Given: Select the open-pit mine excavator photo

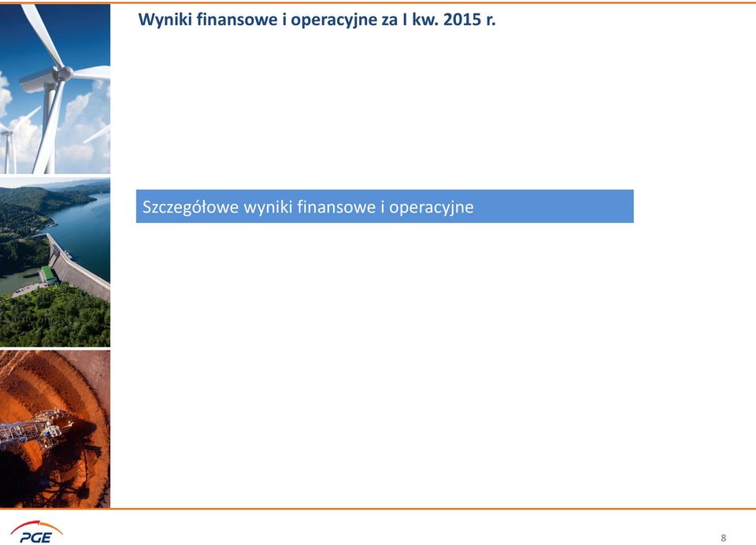Looking at the screenshot, I should pyautogui.click(x=55, y=428).
